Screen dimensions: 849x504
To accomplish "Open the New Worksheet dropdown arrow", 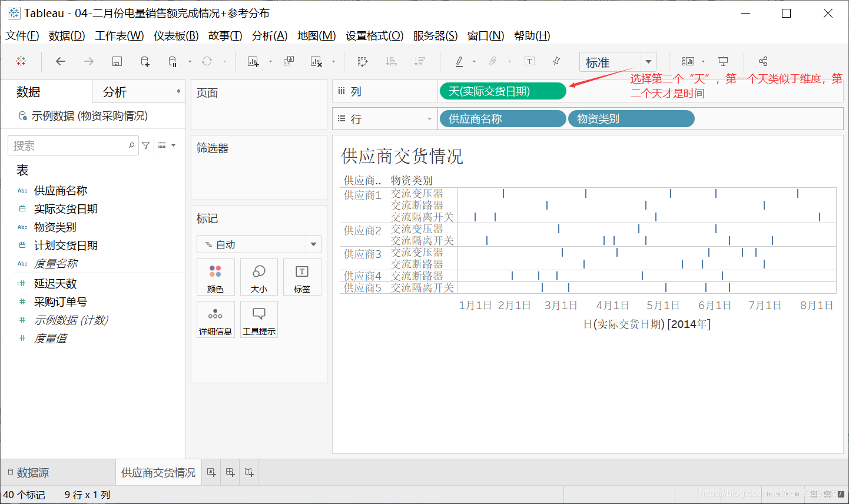I will [x=270, y=61].
